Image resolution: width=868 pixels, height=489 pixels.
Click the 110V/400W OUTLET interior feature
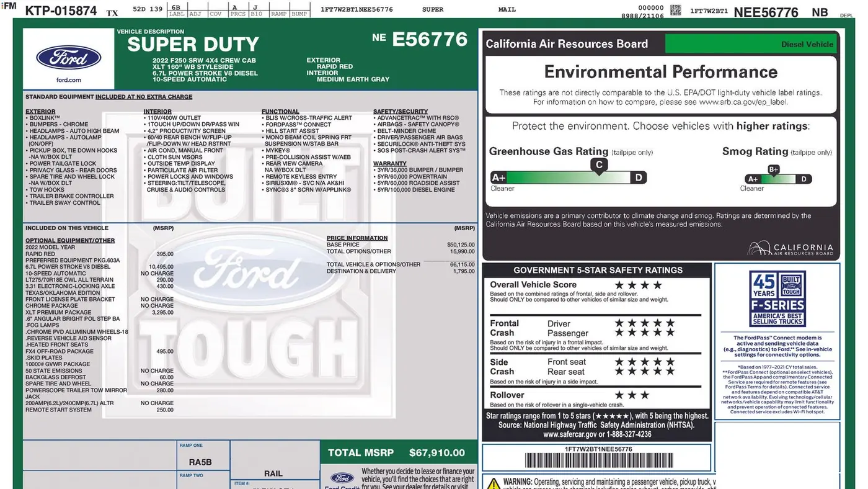pos(172,118)
